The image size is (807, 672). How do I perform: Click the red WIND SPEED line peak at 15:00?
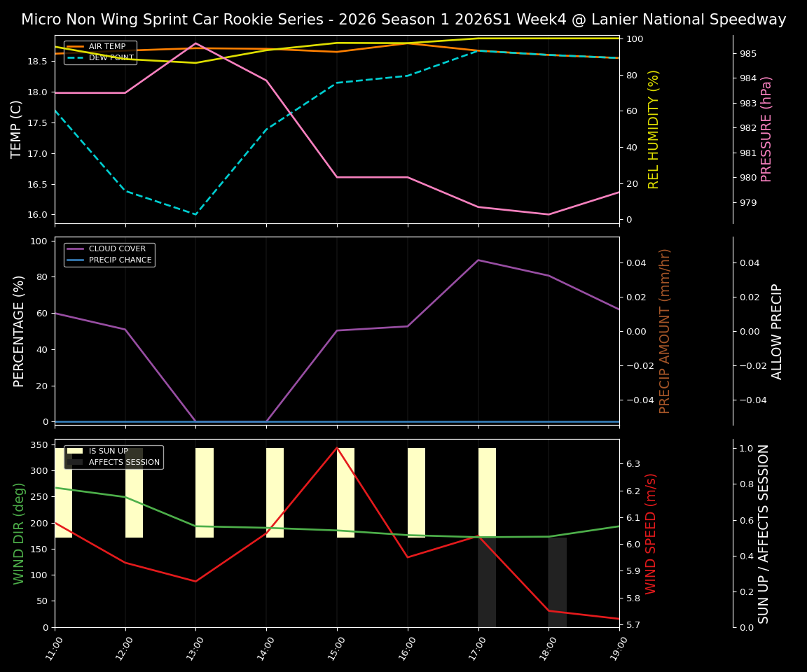pos(337,448)
